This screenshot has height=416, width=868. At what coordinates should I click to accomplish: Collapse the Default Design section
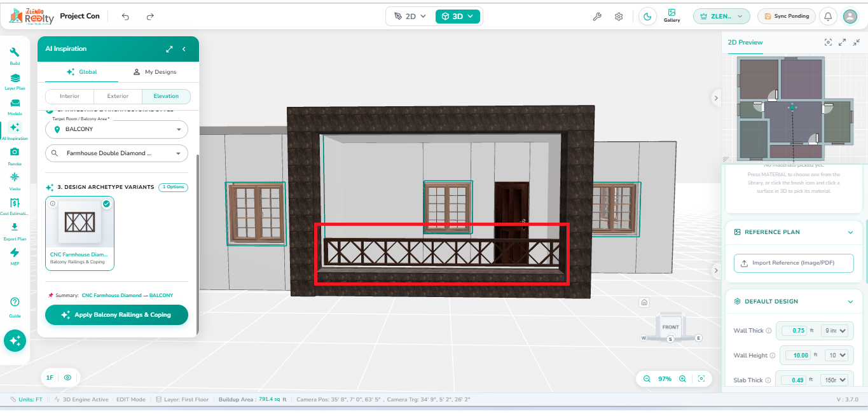[x=850, y=302]
